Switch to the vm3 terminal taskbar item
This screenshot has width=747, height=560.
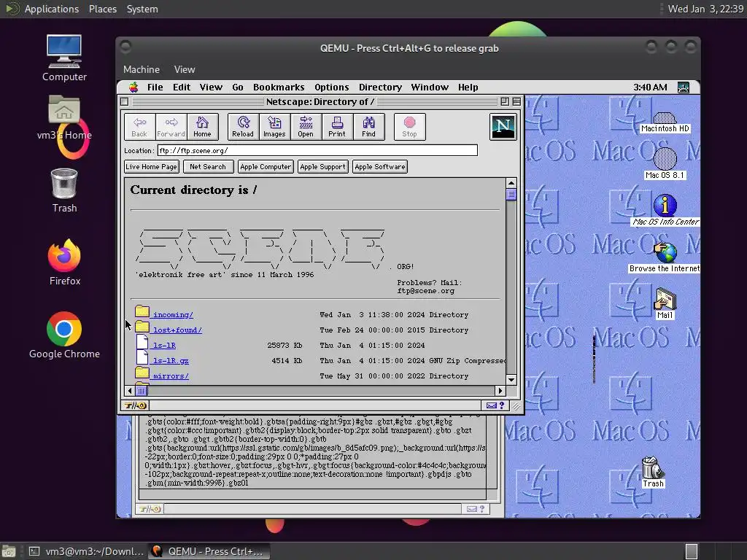point(86,551)
